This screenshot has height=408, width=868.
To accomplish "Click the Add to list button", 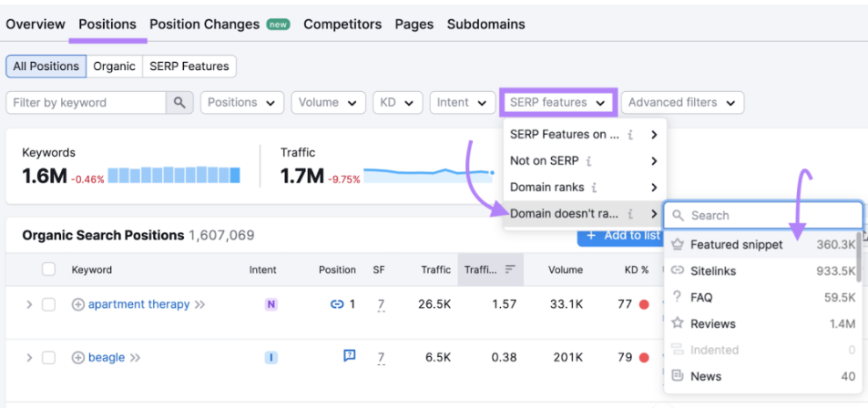I will click(621, 236).
